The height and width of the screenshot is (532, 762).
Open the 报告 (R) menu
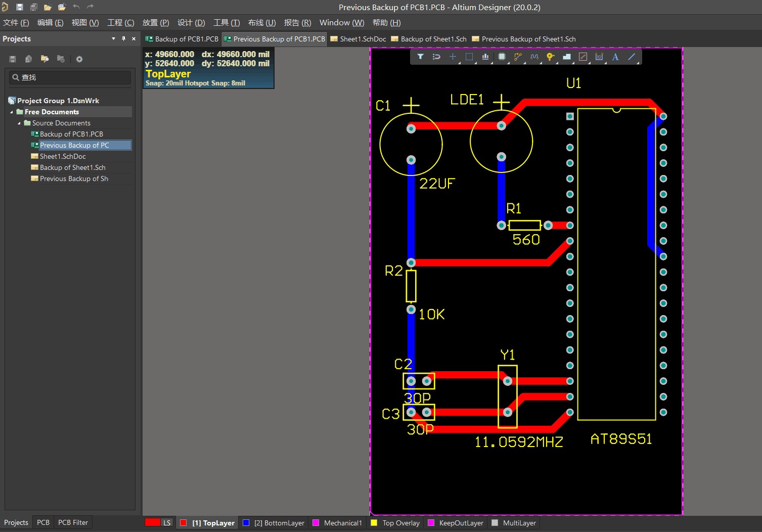tap(297, 23)
